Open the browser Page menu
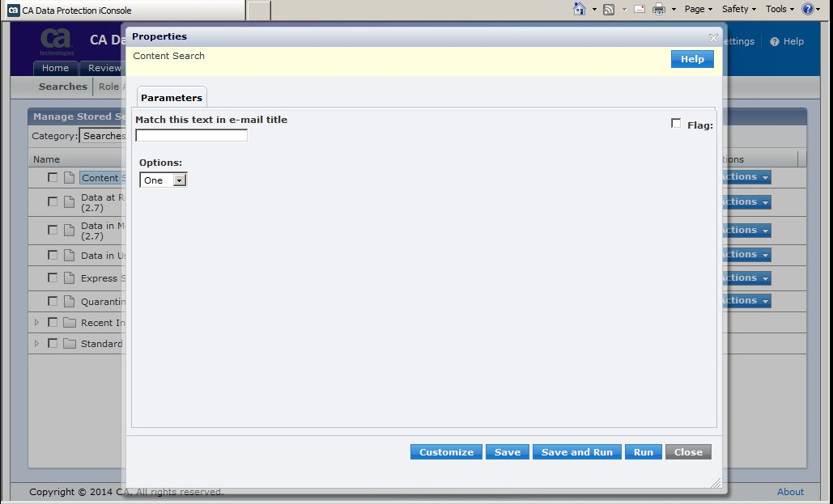 click(x=698, y=9)
